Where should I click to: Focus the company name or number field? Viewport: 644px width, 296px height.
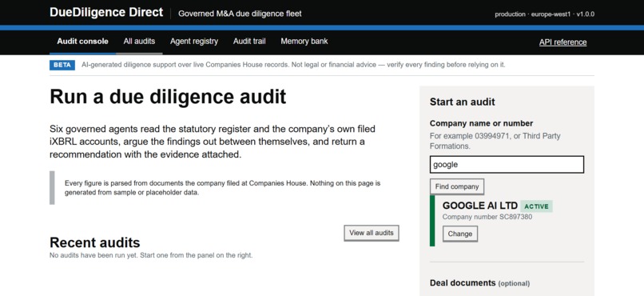tap(507, 165)
